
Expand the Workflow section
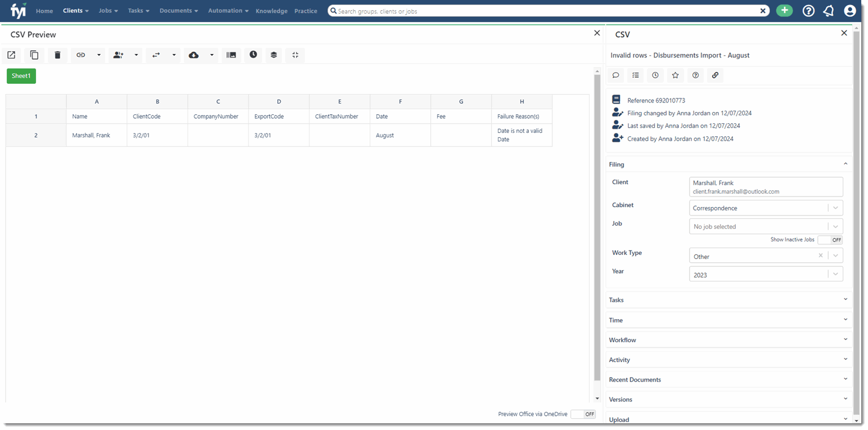pos(729,340)
